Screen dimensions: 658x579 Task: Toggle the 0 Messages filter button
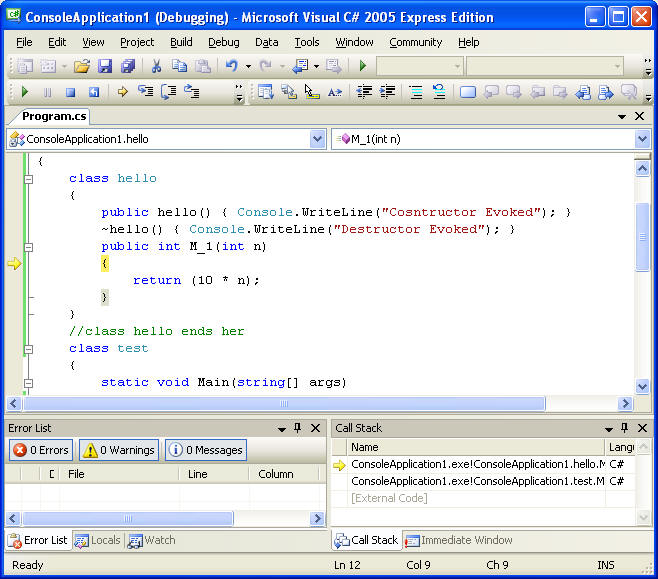point(205,450)
